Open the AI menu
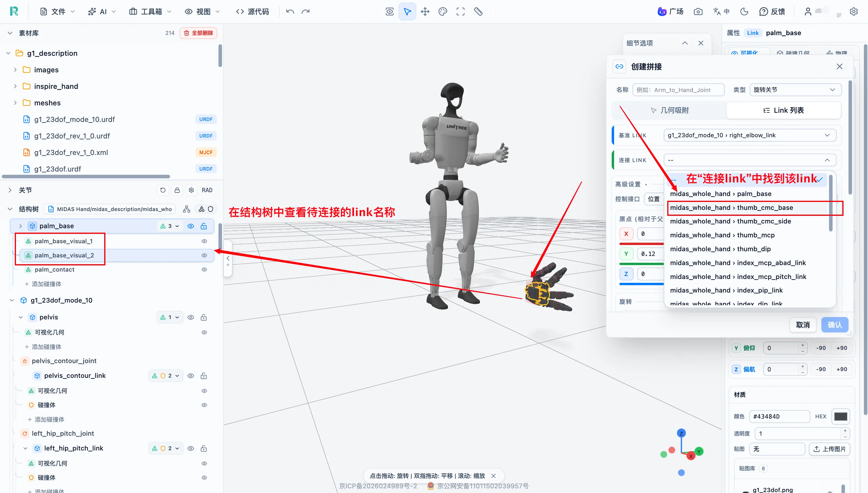Viewport: 868px width, 493px height. 102,12
